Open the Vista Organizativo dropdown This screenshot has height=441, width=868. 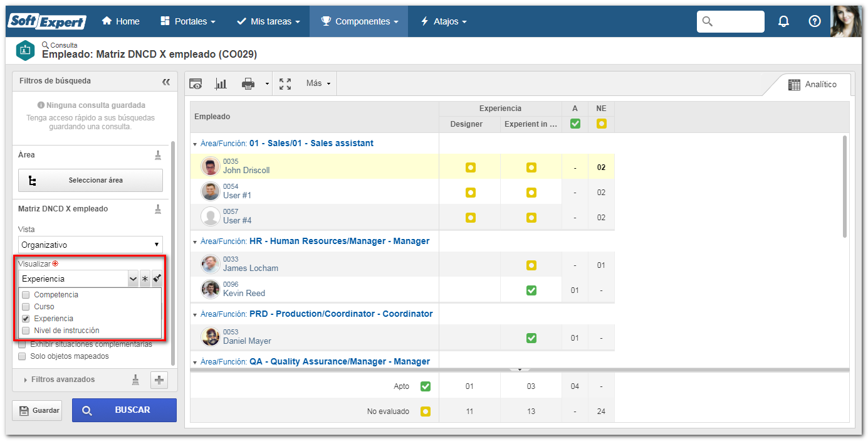(90, 245)
